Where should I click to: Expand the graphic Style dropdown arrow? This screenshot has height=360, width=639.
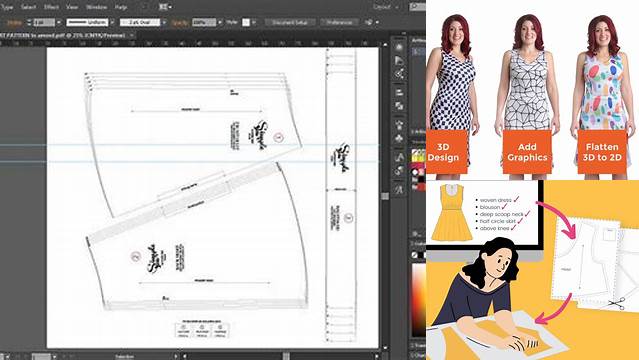pyautogui.click(x=254, y=22)
